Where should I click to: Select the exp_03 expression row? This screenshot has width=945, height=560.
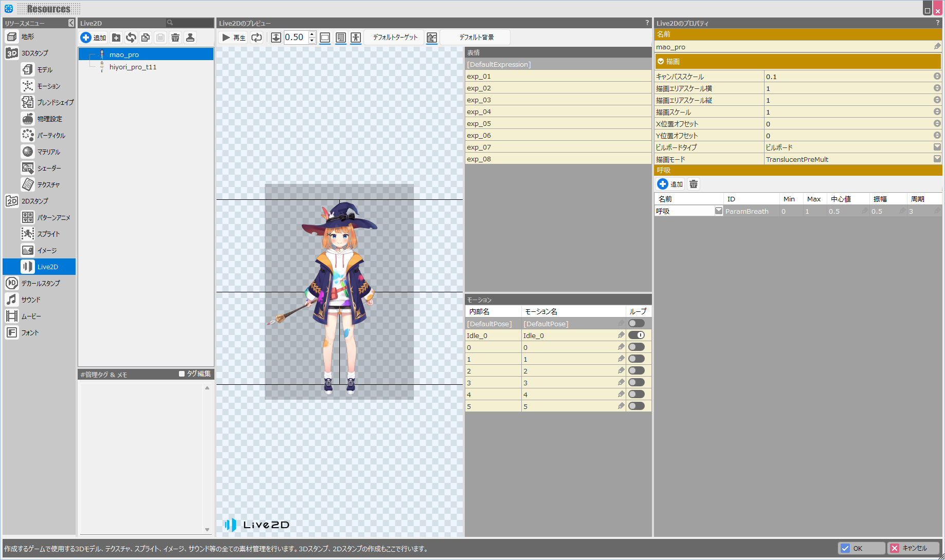pyautogui.click(x=558, y=100)
